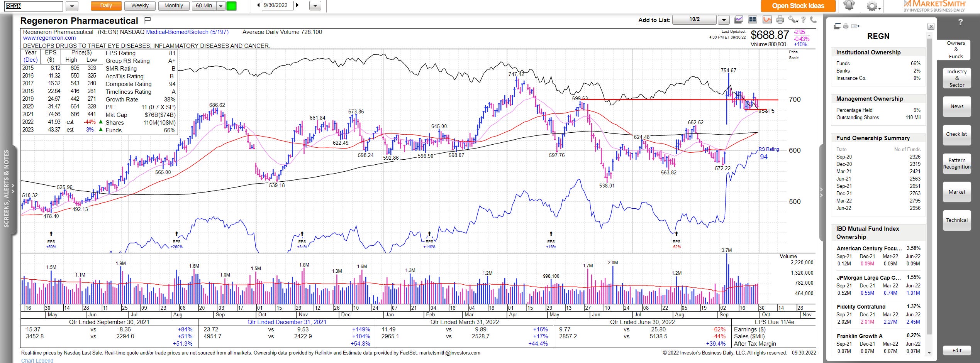The image size is (980, 363).
Task: Toggle the green real-time indicator square
Action: [x=231, y=6]
